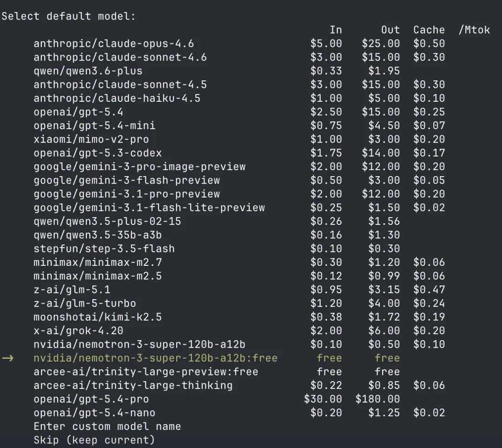
Task: Select anthropic/claude-opus-4.6 model
Action: tap(114, 44)
